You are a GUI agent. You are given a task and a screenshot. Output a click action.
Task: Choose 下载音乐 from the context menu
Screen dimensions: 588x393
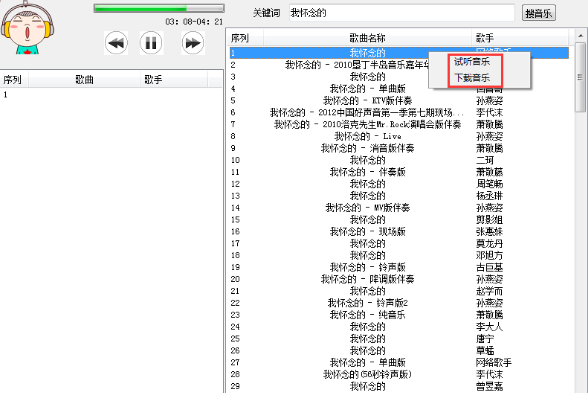(x=472, y=78)
